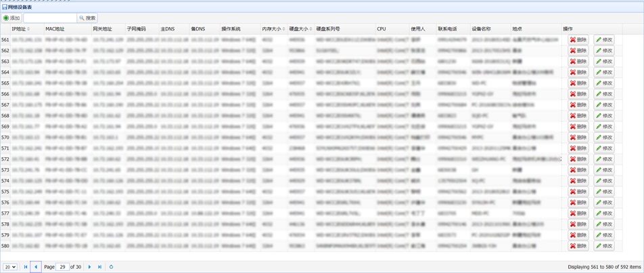Edit row 561 with 修改
Viewport: 644px width, 273px height.
(x=604, y=40)
